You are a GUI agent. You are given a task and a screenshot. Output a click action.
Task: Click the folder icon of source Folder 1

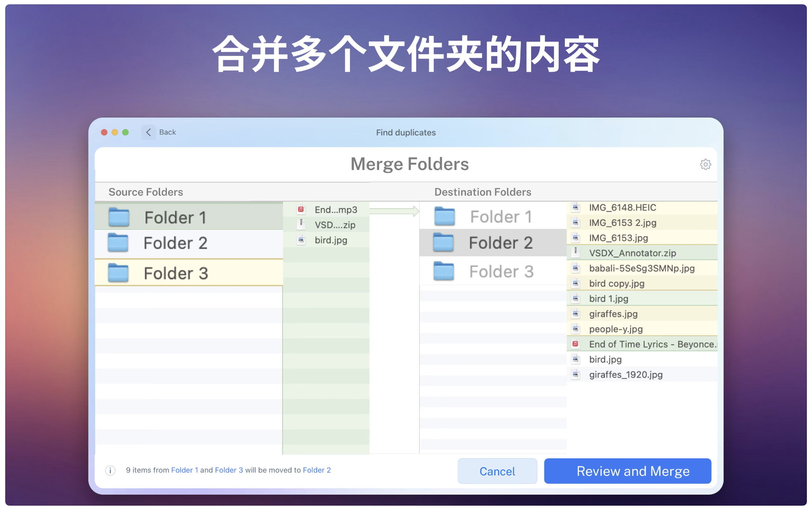tap(119, 217)
